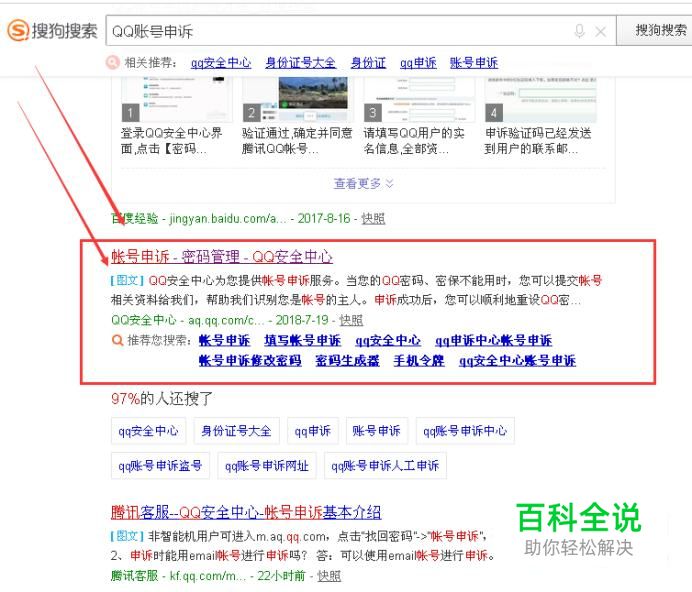Click the aq.qq.com source URL text
Screen dimensions: 692x592
pos(226,320)
